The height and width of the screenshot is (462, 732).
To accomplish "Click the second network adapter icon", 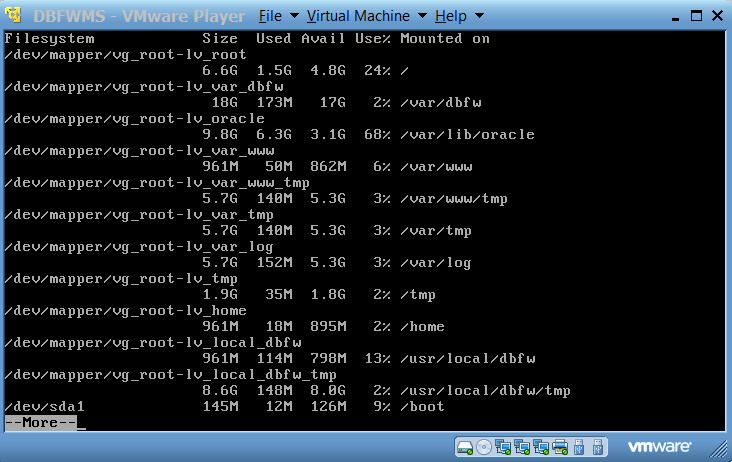I will 522,446.
